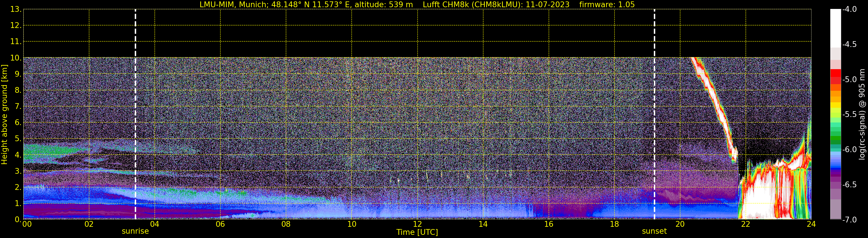Click the 'log(rc-signal) @ 905 nm' colorbar label
Viewport: 868px width, 238px height.
[x=862, y=114]
